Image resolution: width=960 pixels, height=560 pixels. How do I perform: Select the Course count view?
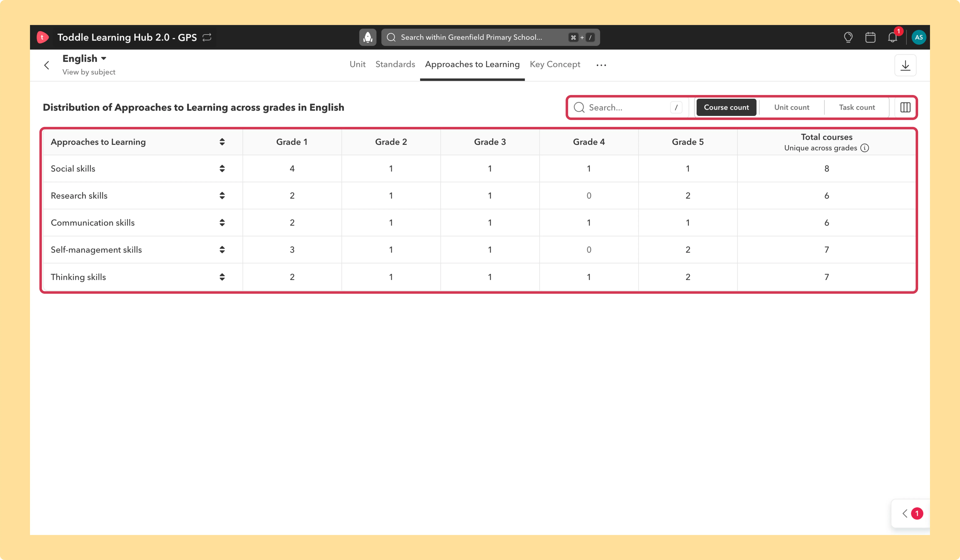(726, 107)
